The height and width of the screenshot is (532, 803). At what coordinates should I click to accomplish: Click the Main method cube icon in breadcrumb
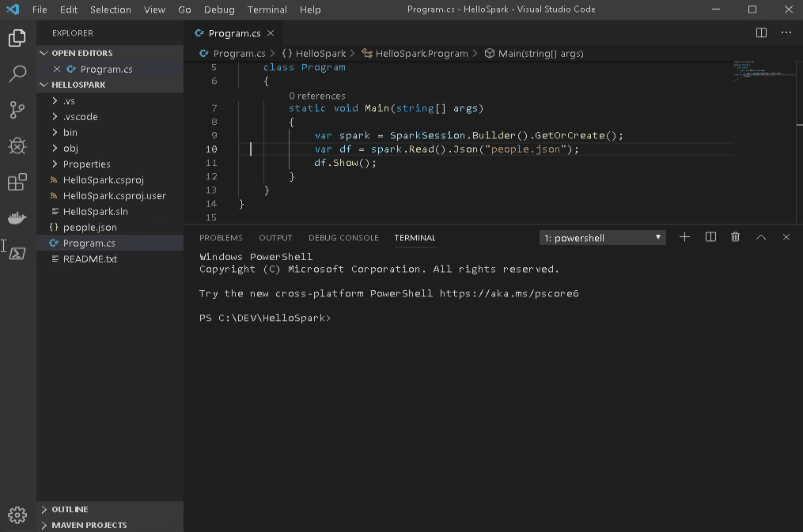490,53
